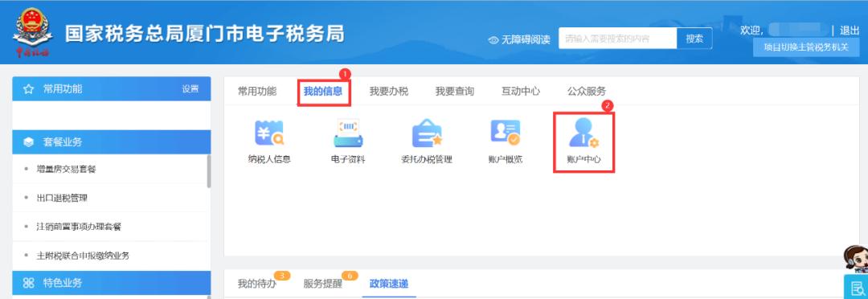Image resolution: width=868 pixels, height=299 pixels.
Task: Click the eye icon for 无障碍阅读
Action: (493, 40)
